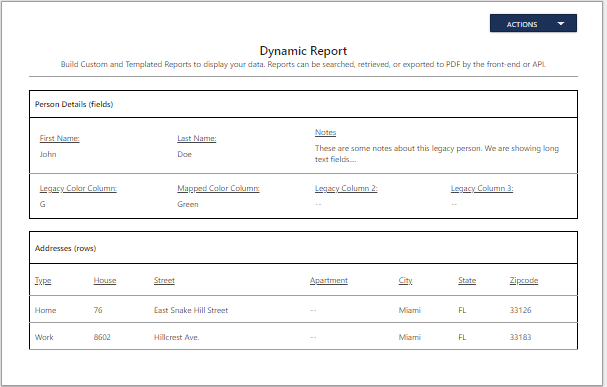Click the Legacy Column 2 label

[x=346, y=188]
